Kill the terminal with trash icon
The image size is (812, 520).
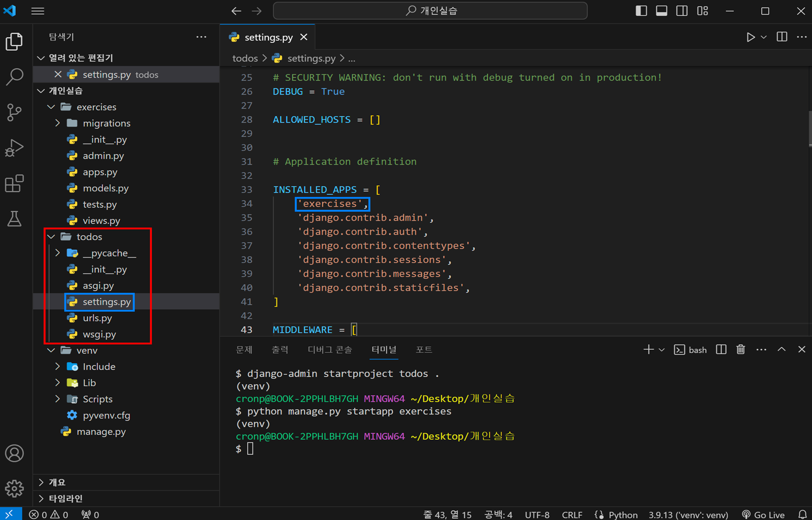(x=741, y=349)
